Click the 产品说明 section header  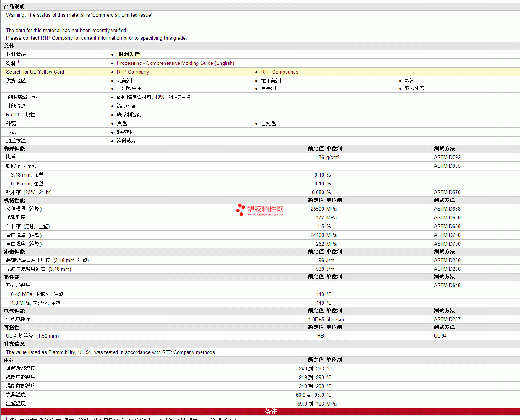point(14,7)
